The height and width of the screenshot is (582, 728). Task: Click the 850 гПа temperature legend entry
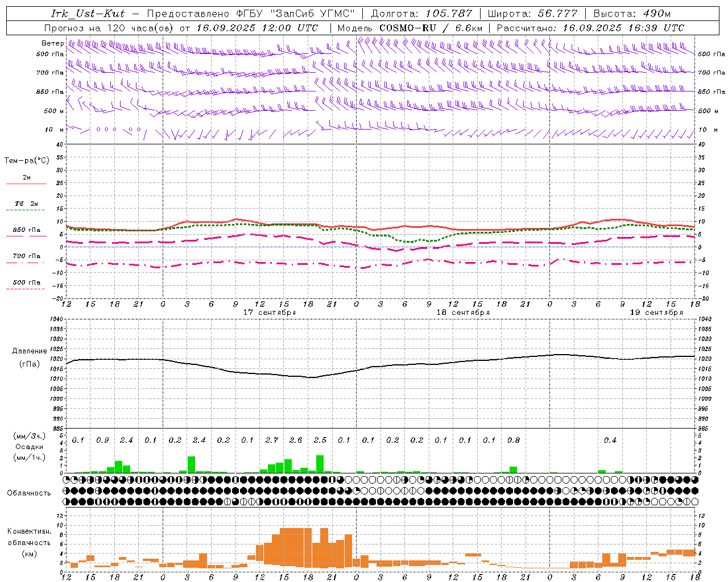pos(27,230)
